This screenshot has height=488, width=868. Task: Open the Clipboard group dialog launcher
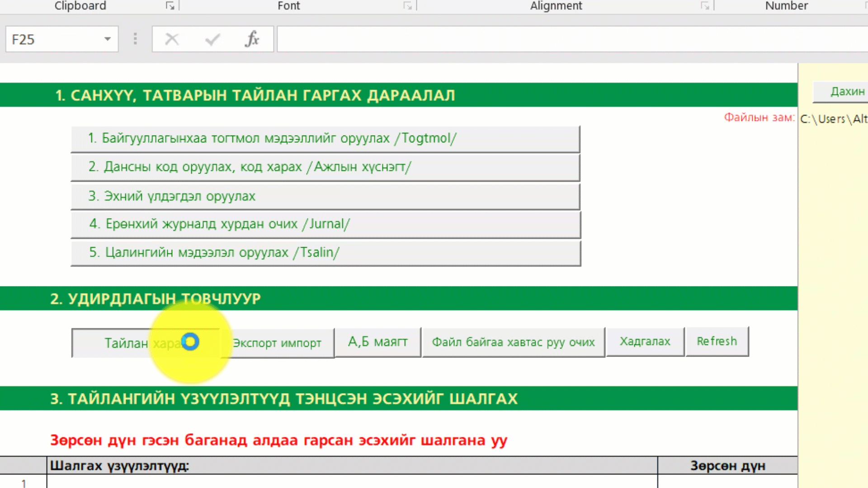[x=170, y=6]
